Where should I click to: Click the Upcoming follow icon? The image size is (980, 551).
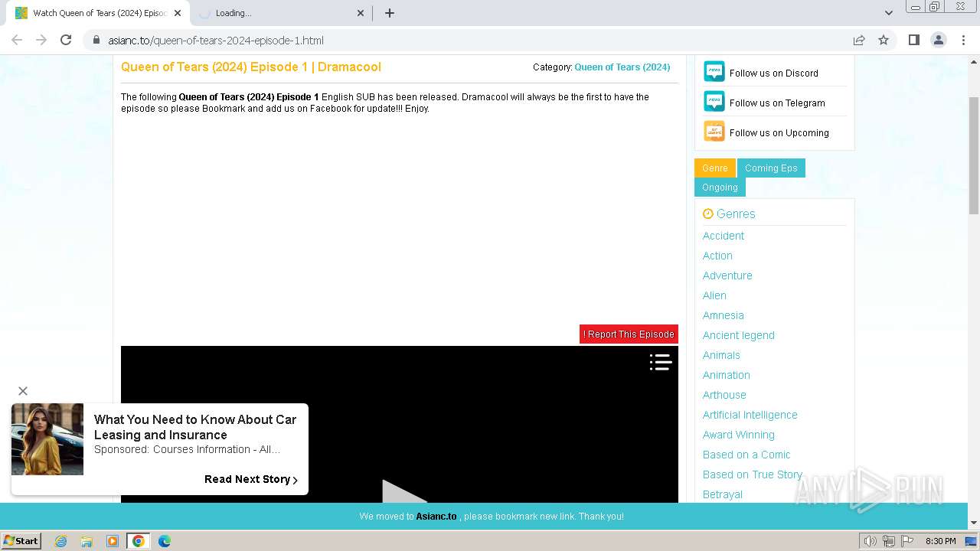tap(714, 132)
